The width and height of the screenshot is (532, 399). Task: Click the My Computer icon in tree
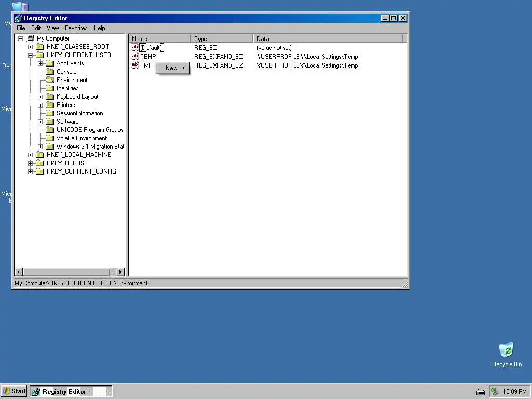[31, 38]
